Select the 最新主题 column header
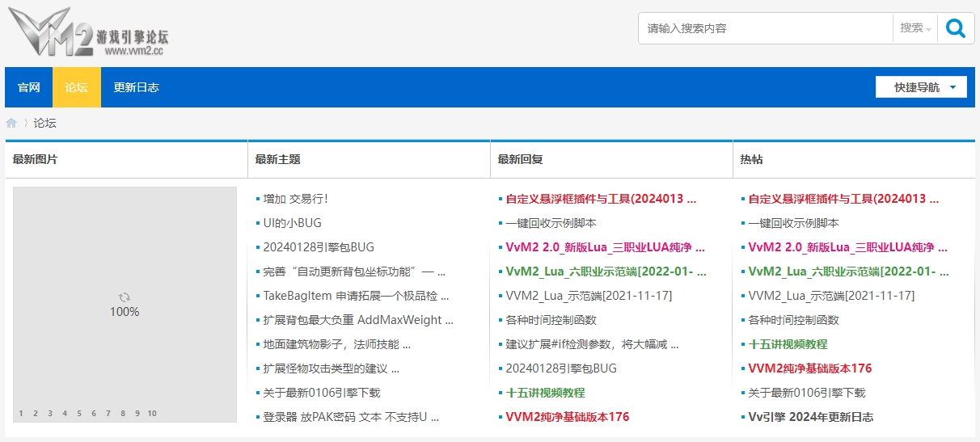The height and width of the screenshot is (442, 980). click(278, 160)
